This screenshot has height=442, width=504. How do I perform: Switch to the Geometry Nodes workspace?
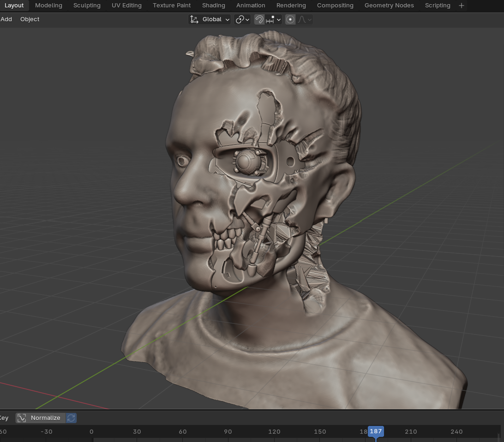pyautogui.click(x=389, y=6)
